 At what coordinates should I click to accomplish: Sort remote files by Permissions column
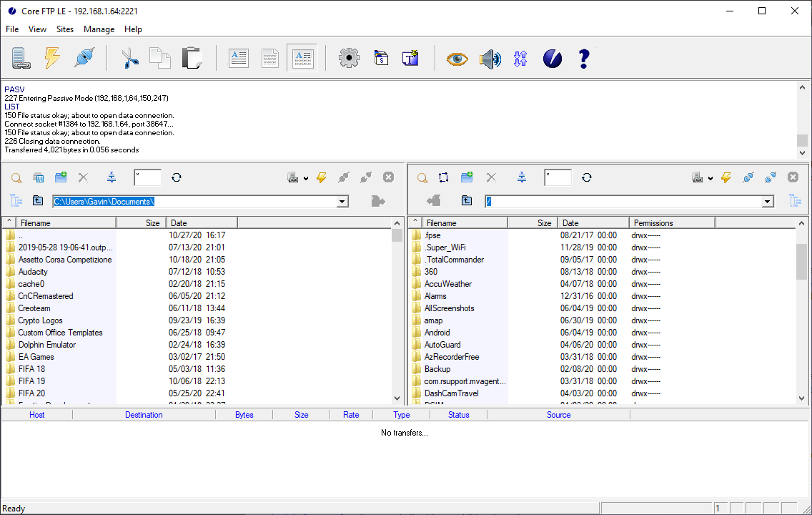[671, 223]
